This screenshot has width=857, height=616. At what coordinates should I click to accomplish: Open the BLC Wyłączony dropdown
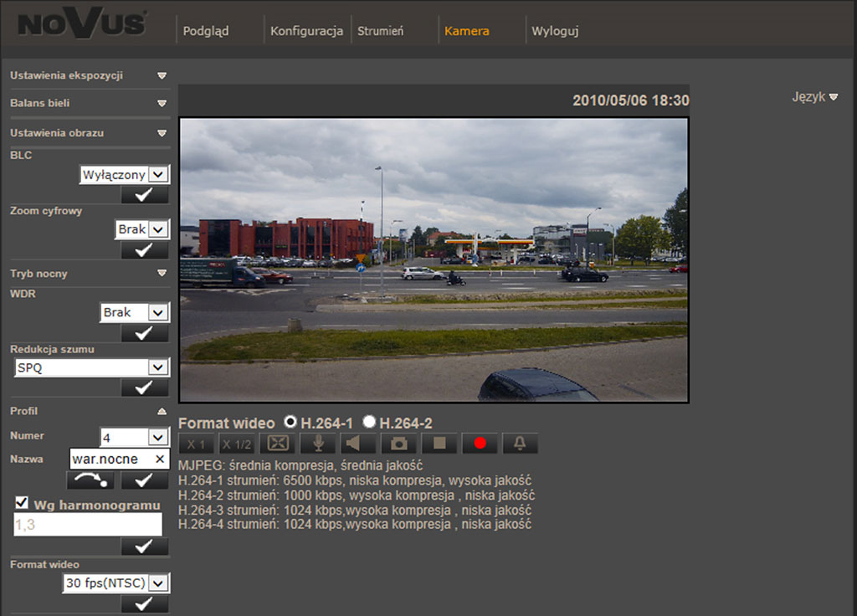tap(125, 174)
